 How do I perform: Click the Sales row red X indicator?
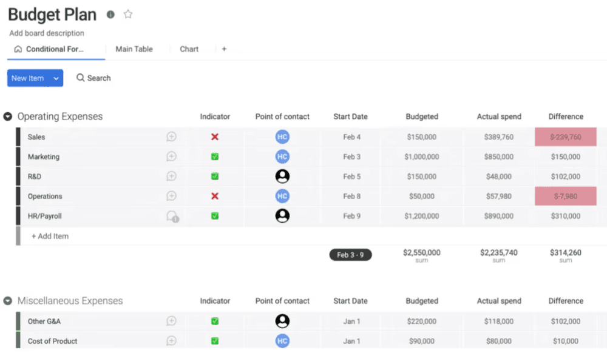click(x=215, y=137)
